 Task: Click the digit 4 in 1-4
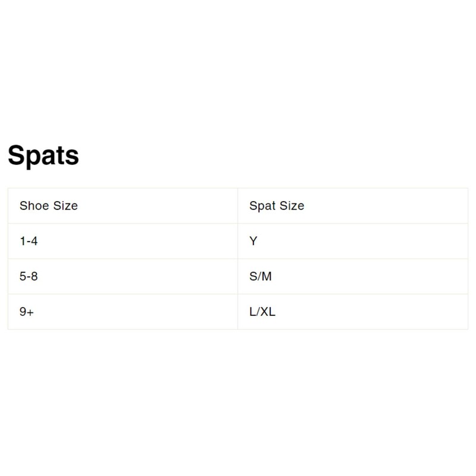tap(35, 241)
